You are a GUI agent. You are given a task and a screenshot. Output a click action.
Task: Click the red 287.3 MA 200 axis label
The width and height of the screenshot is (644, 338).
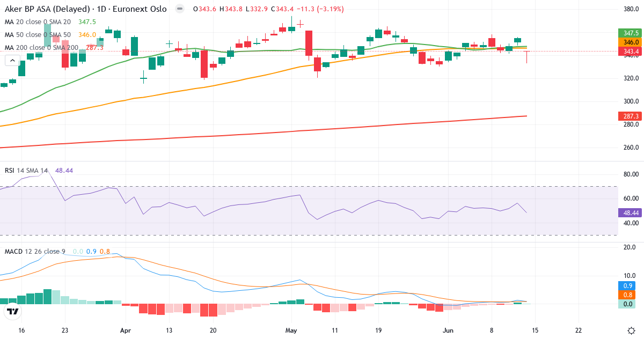click(631, 116)
